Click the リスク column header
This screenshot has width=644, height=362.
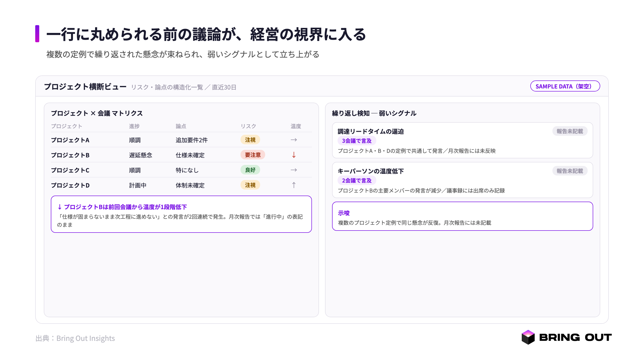click(248, 126)
